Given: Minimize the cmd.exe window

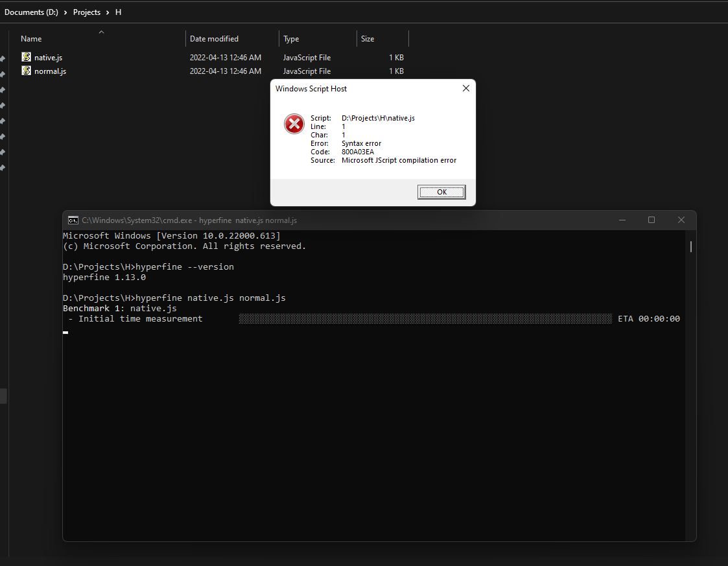Looking at the screenshot, I should pos(622,220).
